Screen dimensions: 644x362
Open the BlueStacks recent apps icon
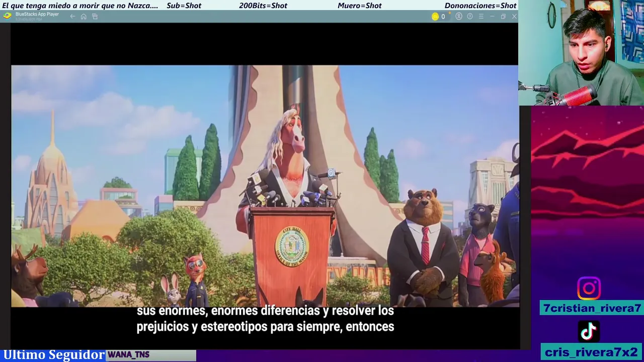[x=95, y=17]
